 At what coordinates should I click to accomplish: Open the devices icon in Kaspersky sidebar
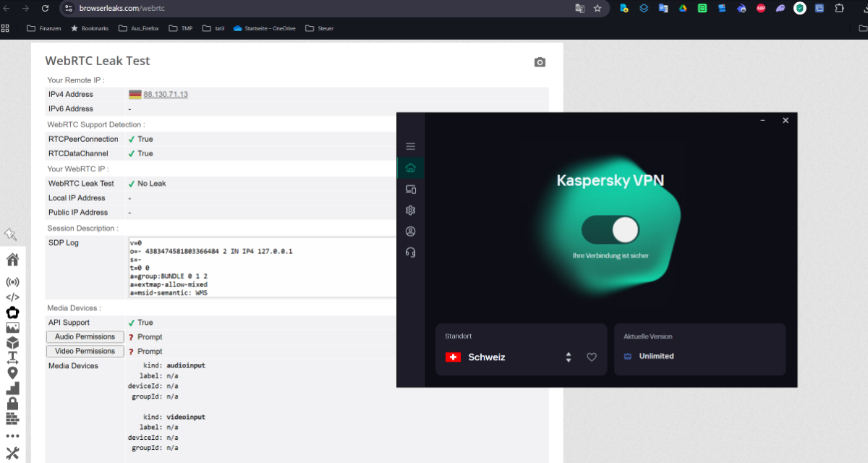tap(410, 190)
